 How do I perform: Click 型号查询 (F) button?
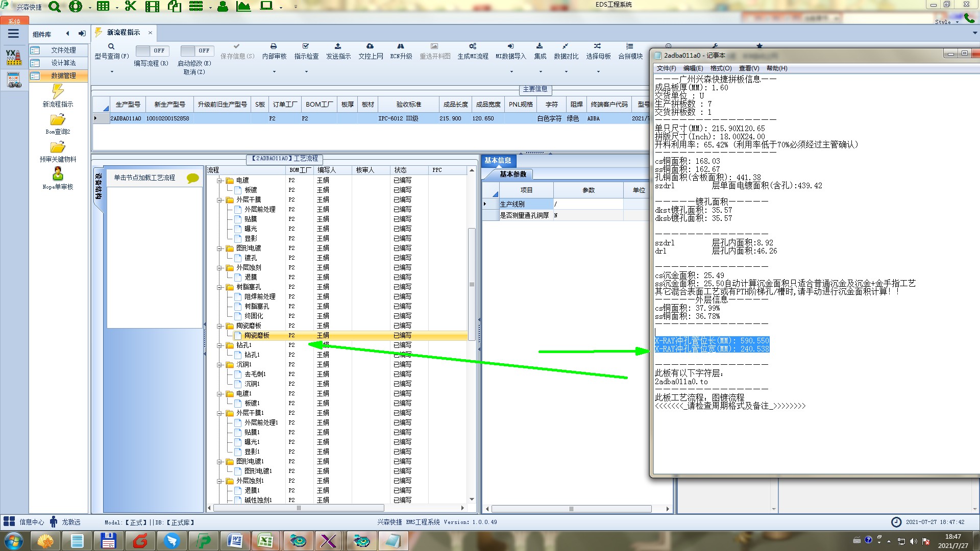coord(112,51)
